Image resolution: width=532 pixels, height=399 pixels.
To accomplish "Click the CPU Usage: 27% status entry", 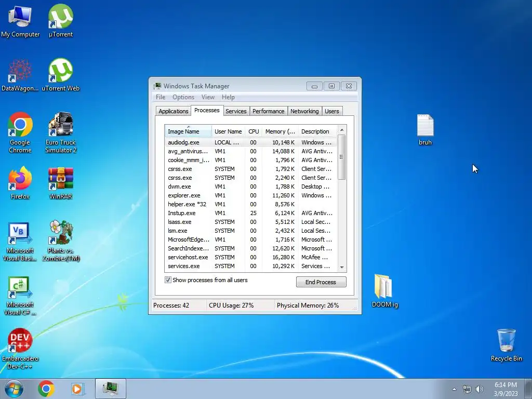I will 231,305.
